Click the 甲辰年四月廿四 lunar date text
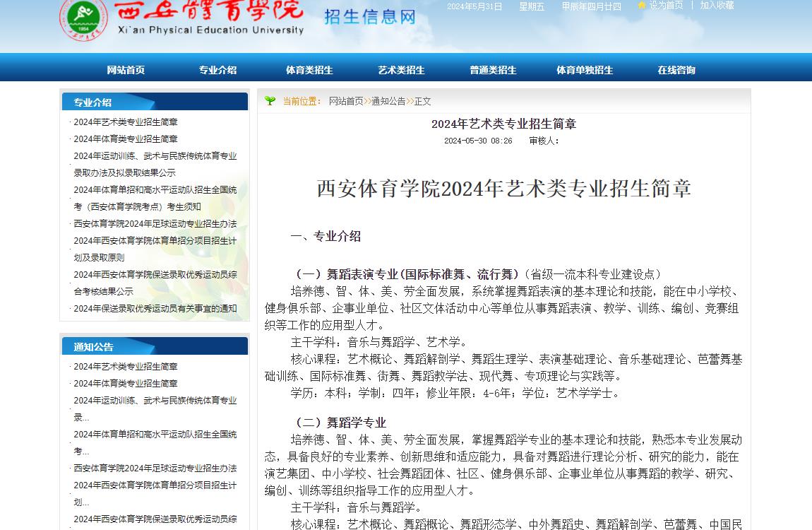 coord(592,6)
